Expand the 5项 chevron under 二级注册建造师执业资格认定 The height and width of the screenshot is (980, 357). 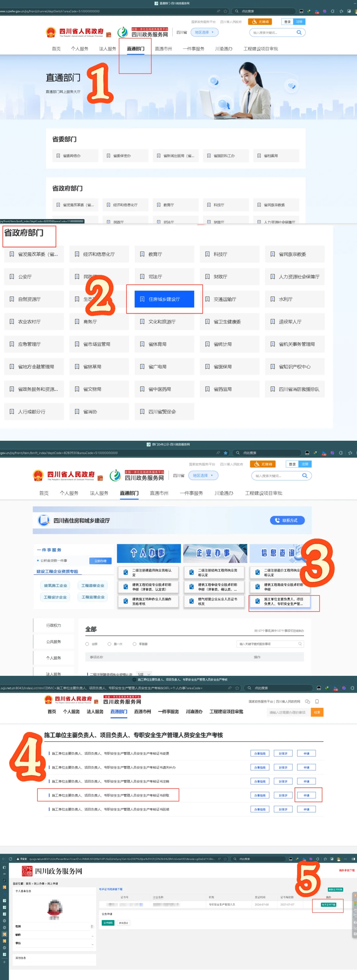pyautogui.click(x=149, y=674)
